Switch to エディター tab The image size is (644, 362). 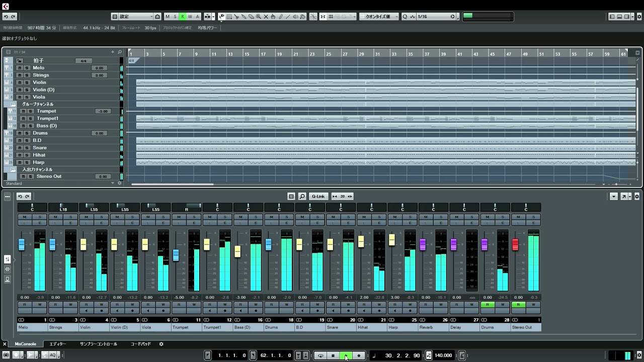click(x=57, y=344)
